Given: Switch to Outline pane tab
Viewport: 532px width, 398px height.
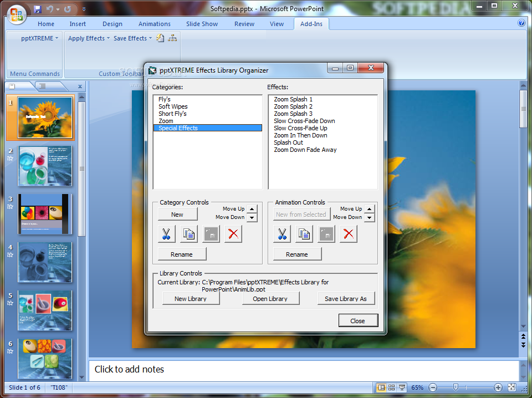Looking at the screenshot, I should coord(43,86).
